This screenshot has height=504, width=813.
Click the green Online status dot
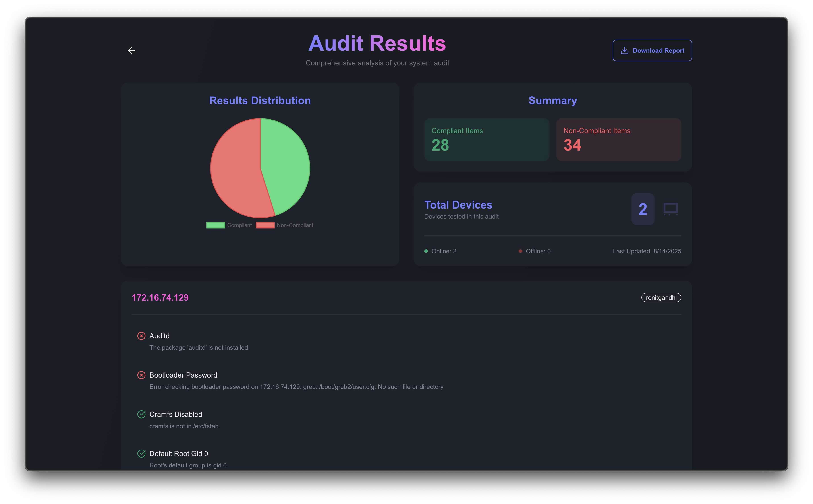(426, 251)
